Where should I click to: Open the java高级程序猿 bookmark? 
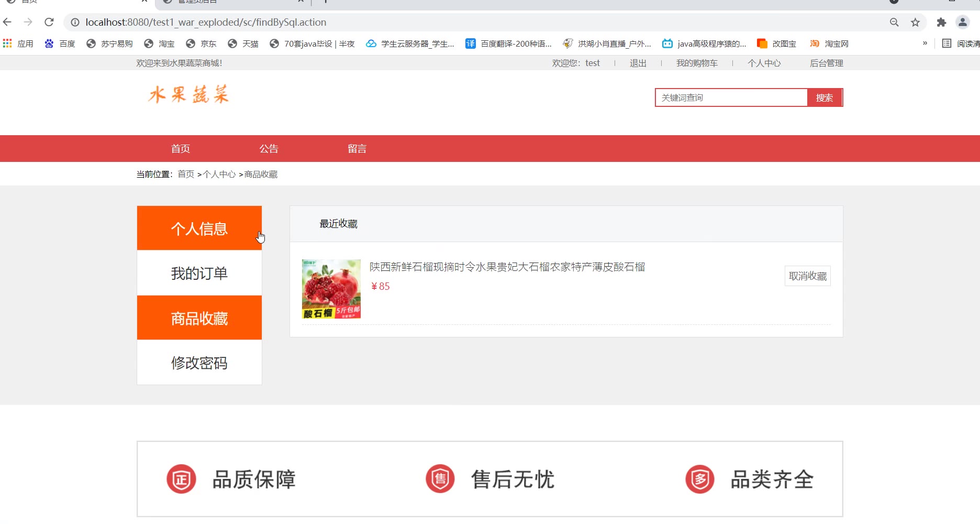point(704,43)
